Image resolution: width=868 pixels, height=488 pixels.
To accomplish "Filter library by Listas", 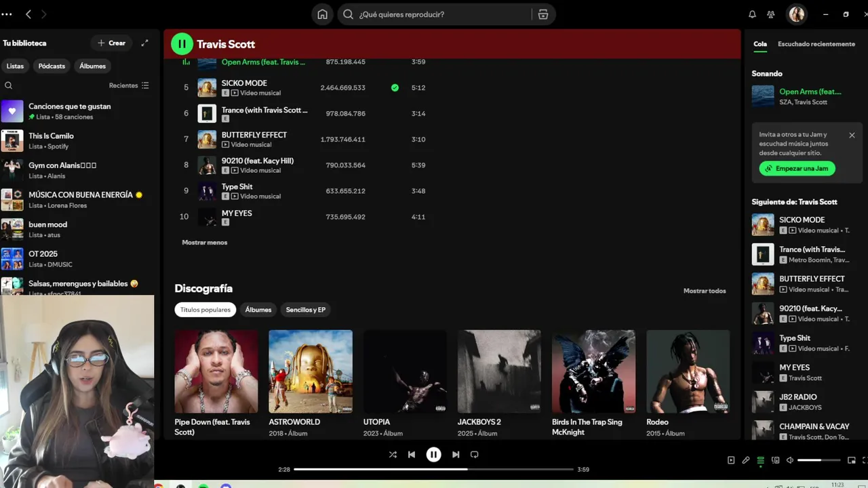I will [x=15, y=66].
